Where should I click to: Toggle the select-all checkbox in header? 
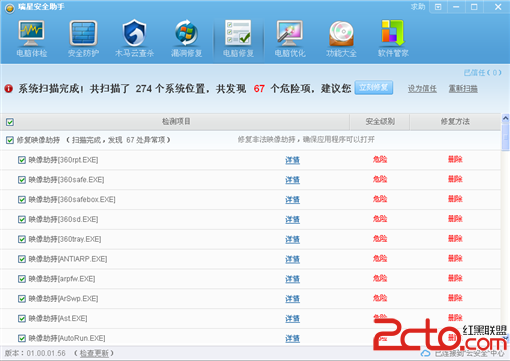[10, 122]
